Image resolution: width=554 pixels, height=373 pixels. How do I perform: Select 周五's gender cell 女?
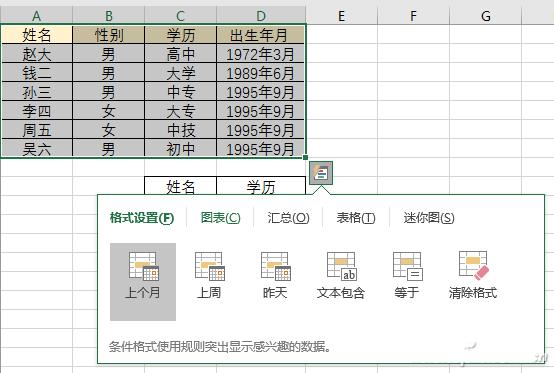coord(109,130)
